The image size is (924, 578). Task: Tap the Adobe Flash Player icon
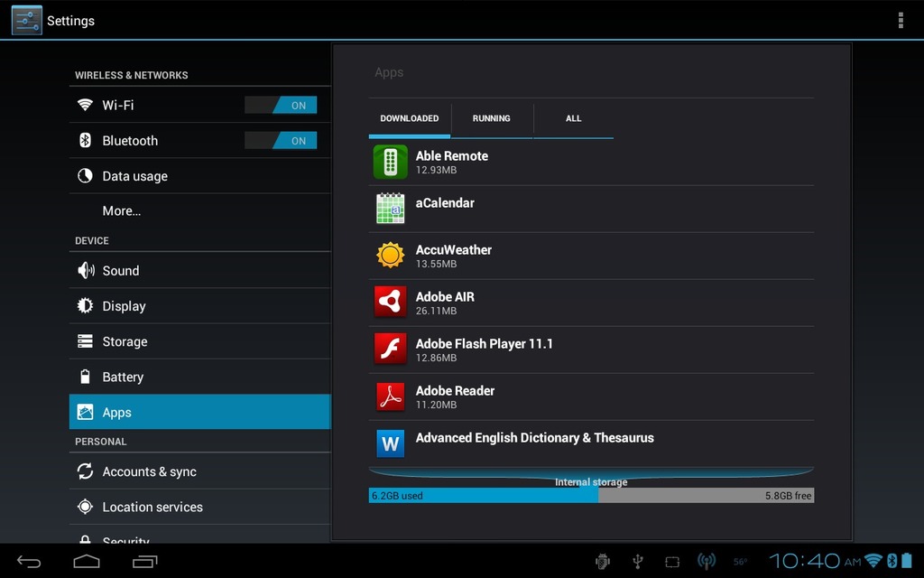pyautogui.click(x=390, y=350)
